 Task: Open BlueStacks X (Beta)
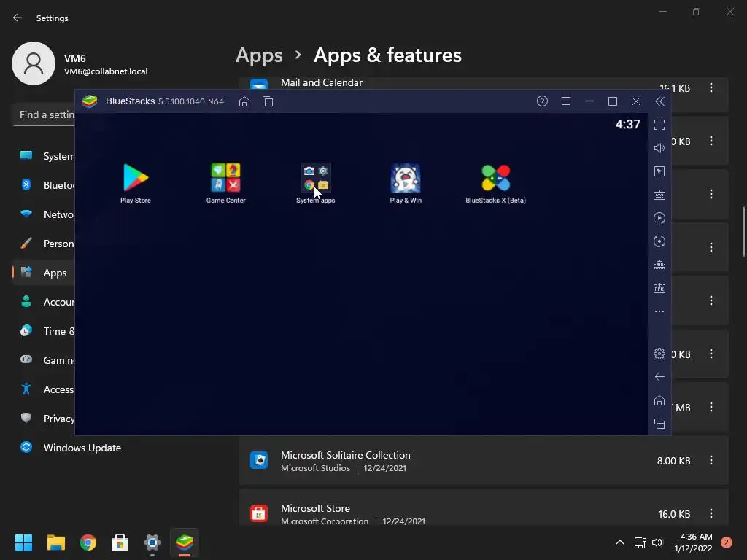click(x=495, y=183)
